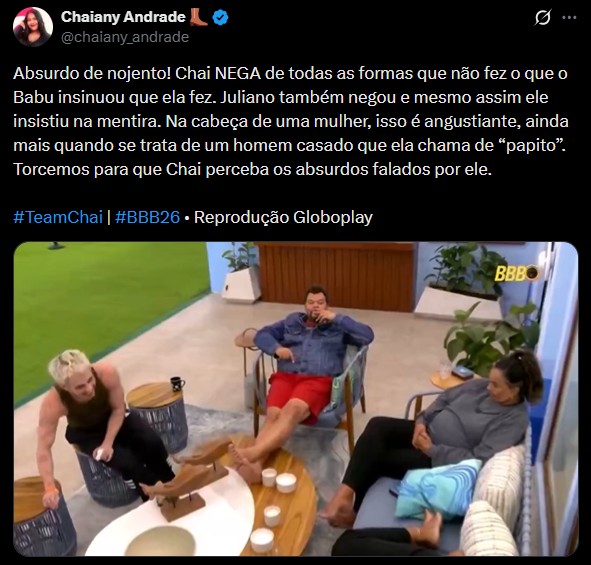The height and width of the screenshot is (565, 591).
Task: Click the Reprodução Globoplay credit text
Action: (x=283, y=217)
